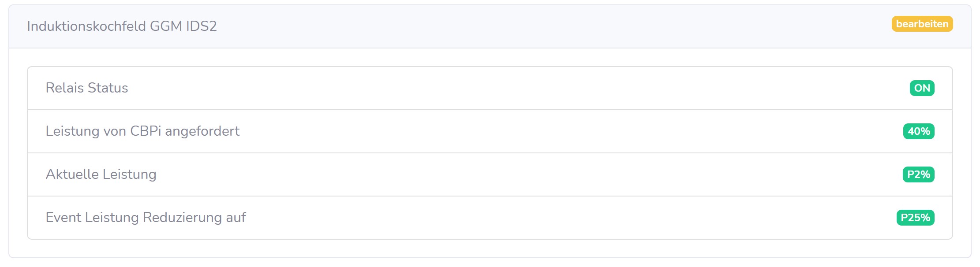Select the Relais Status label text
This screenshot has width=980, height=267.
[87, 88]
